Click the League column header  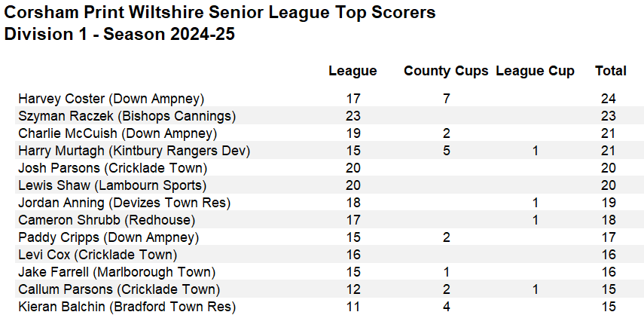click(x=353, y=71)
